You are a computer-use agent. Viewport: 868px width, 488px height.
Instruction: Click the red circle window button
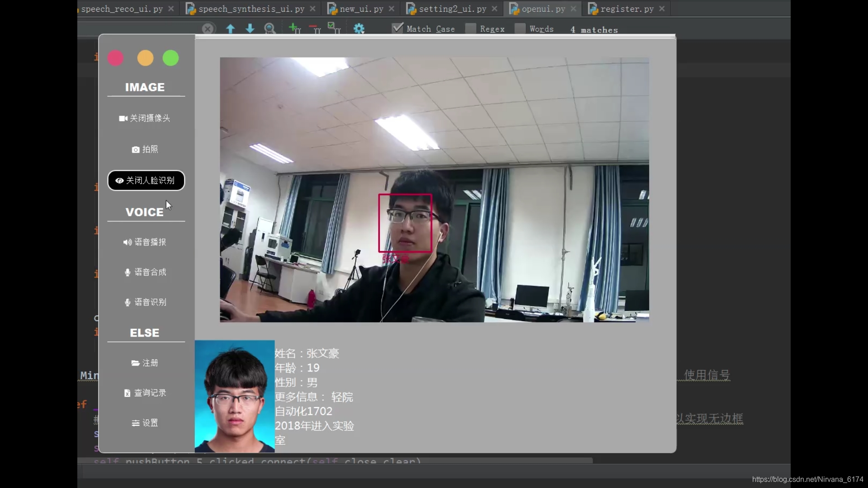(116, 58)
